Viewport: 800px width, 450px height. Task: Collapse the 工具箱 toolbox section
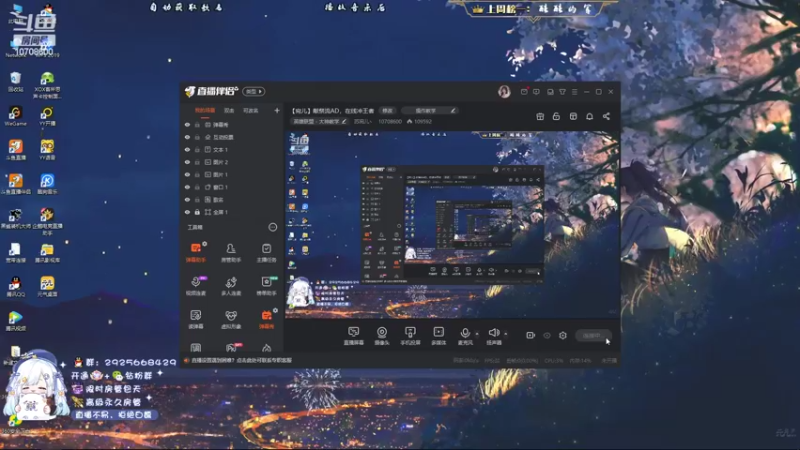(272, 227)
